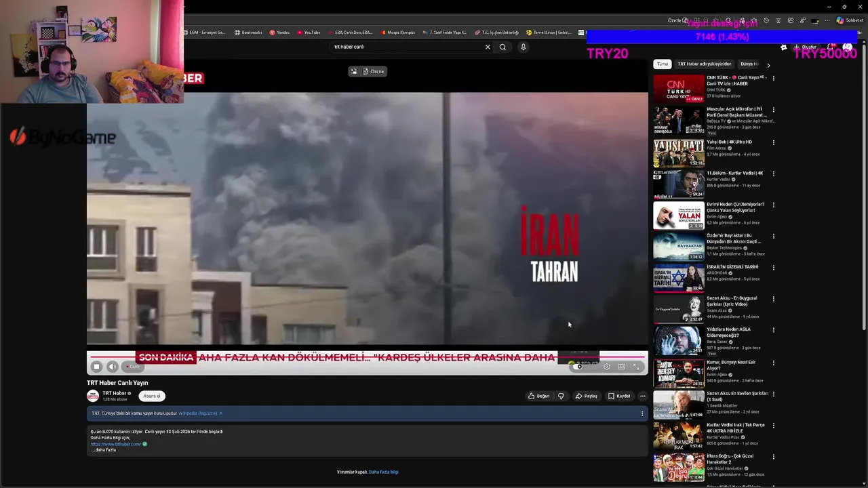The image size is (868, 488).
Task: Open 'Kumar, Dünyayı Nasıl Esir Aldı' video title
Action: pyautogui.click(x=731, y=365)
